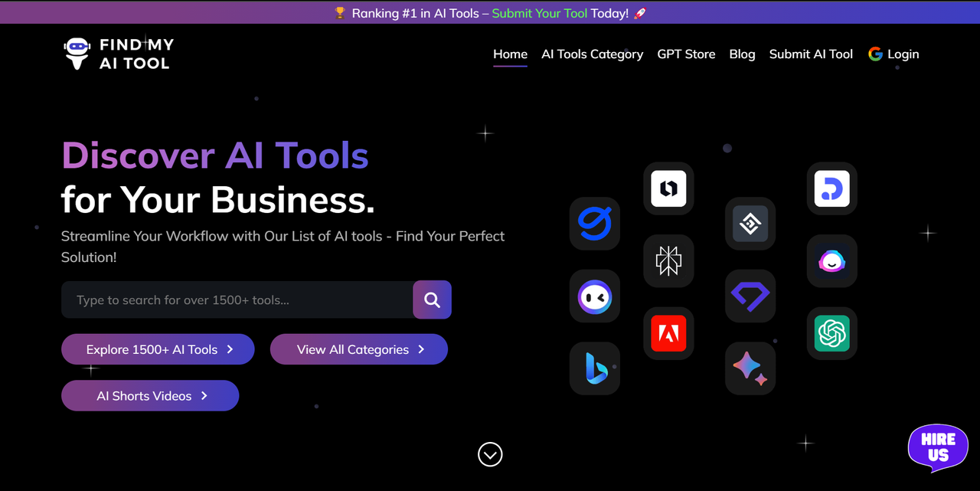Open the GPT Store page

click(x=686, y=54)
